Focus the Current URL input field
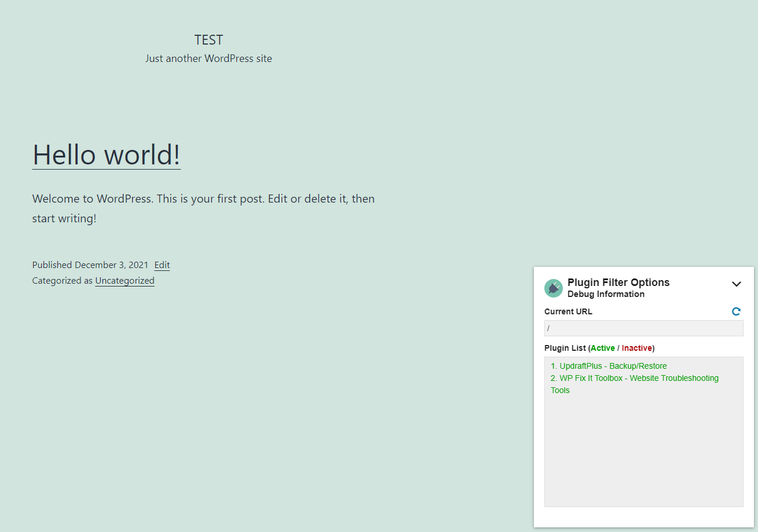 (644, 328)
